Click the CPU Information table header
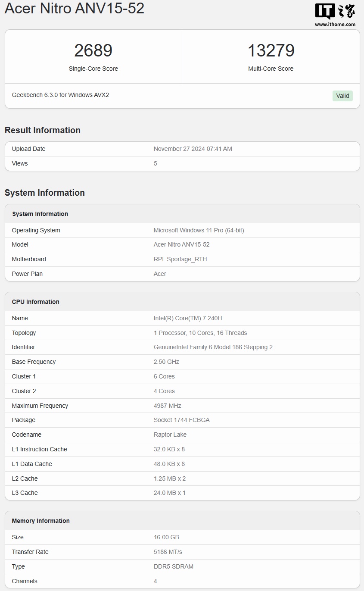Image resolution: width=364 pixels, height=591 pixels. pos(36,302)
